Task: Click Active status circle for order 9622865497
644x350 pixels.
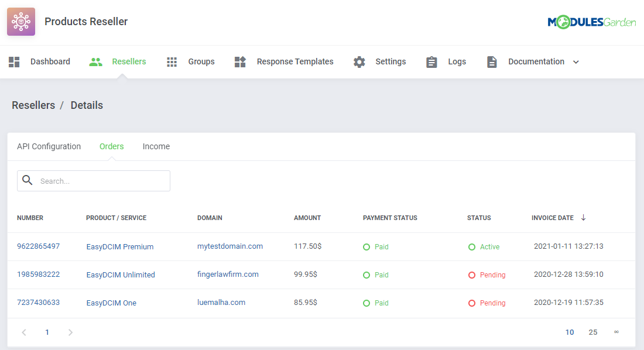Action: point(472,247)
